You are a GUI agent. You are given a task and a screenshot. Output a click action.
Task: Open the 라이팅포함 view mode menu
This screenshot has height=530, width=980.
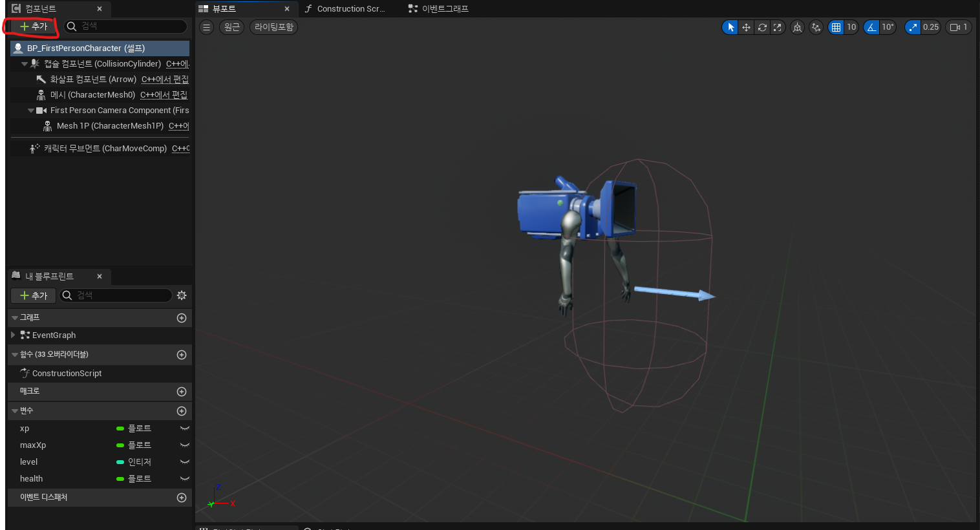pyautogui.click(x=274, y=27)
